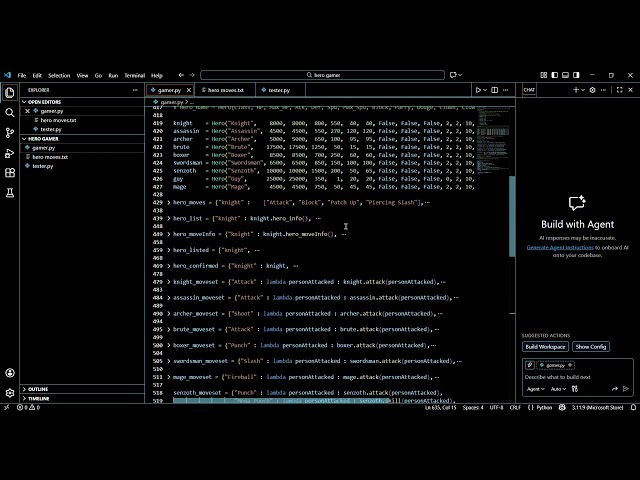The image size is (640, 480).
Task: Open the Auto model dropdown
Action: click(558, 389)
